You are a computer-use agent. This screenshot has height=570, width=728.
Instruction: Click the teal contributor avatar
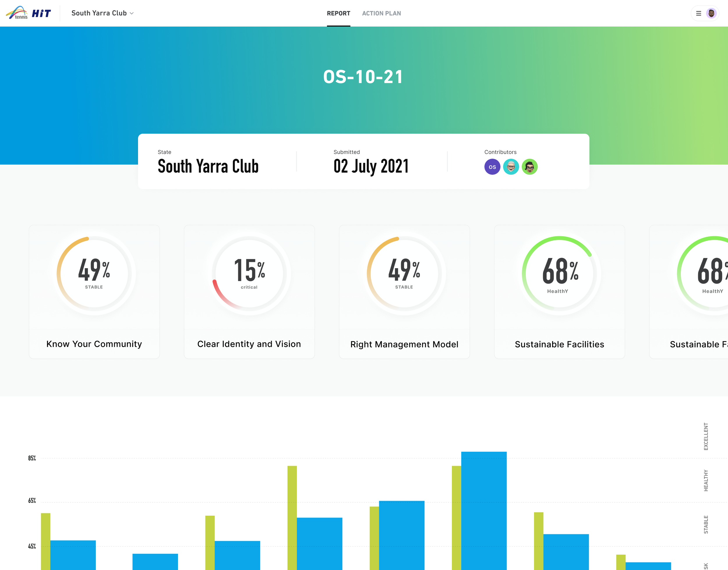pyautogui.click(x=511, y=167)
